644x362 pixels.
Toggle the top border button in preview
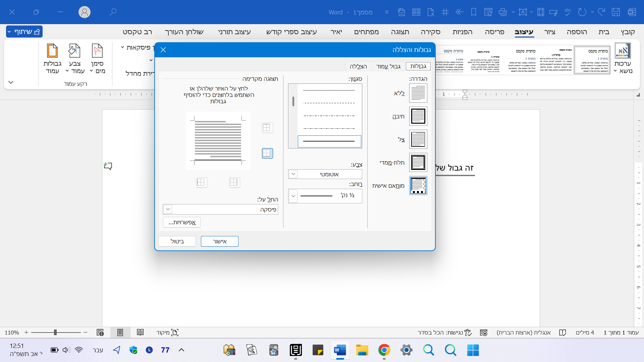click(267, 128)
